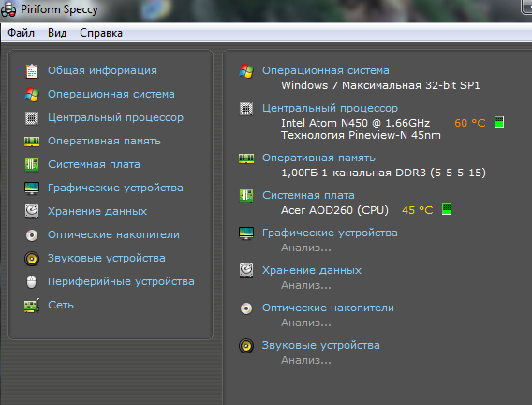Select the CPU chip icon in sidebar
The image size is (532, 405).
[32, 118]
